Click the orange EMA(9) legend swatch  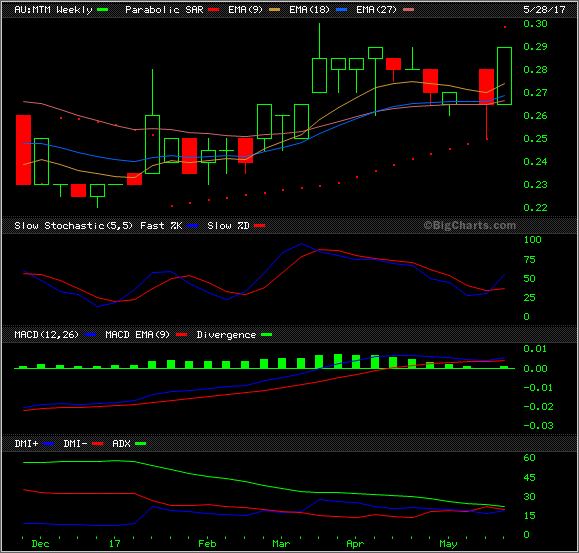[x=274, y=10]
